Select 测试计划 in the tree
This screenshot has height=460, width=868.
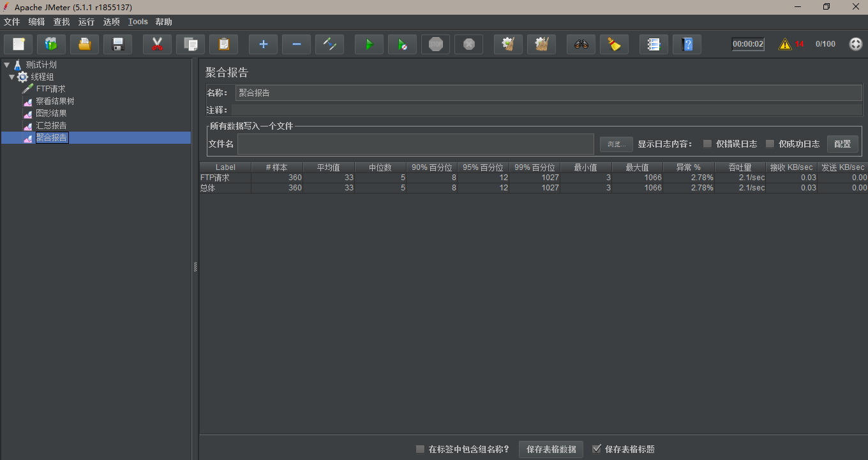pos(41,65)
